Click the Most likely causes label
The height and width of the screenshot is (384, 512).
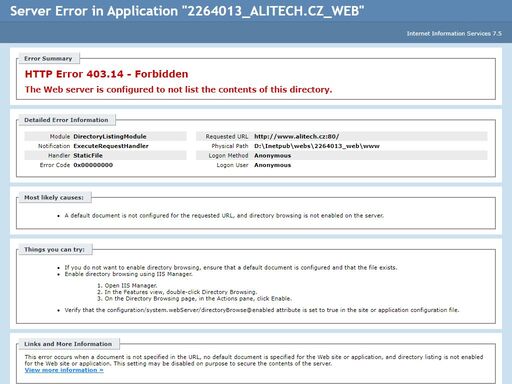pos(54,197)
